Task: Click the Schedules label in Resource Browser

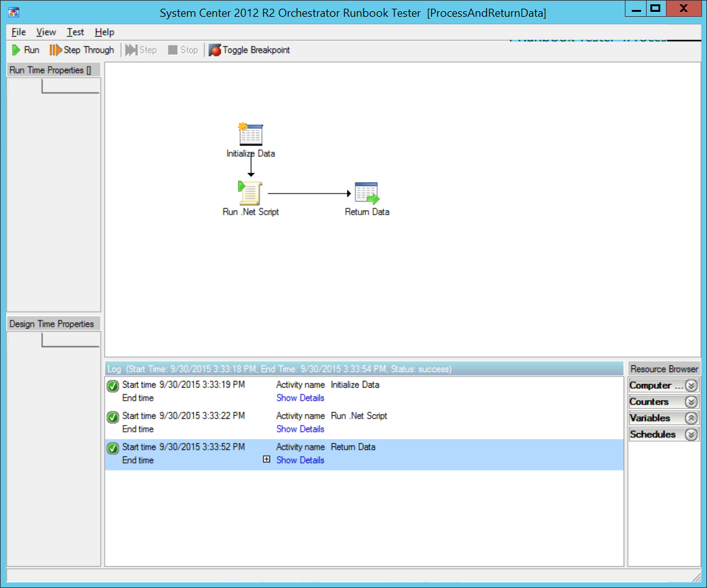Action: click(x=652, y=434)
